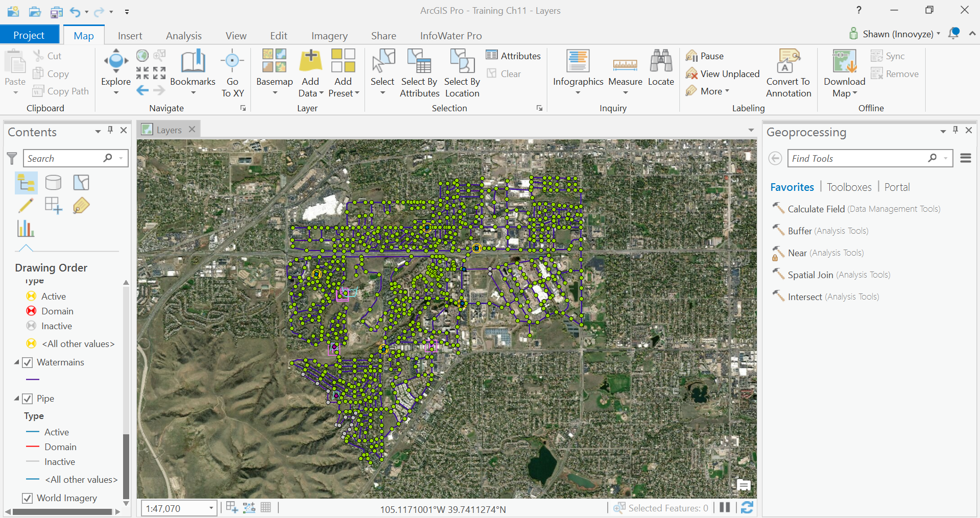Screen dimensions: 980x518
Task: Click the Download Map icon
Action: pyautogui.click(x=845, y=61)
